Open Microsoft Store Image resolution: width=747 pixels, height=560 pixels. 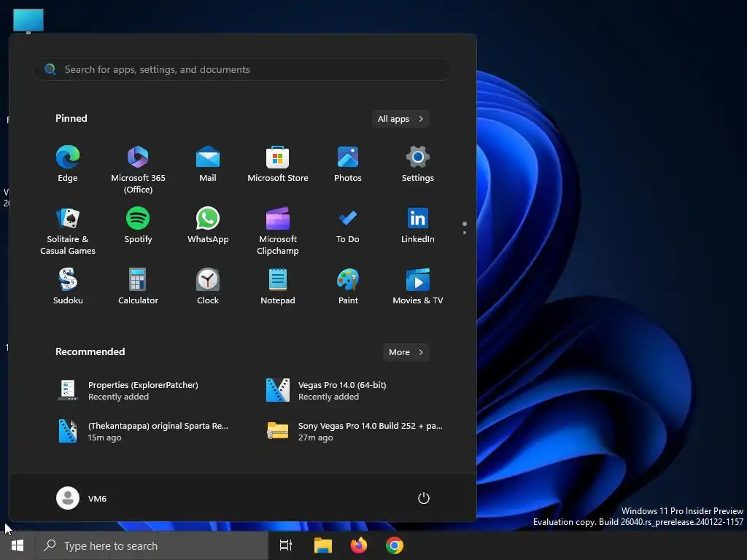(x=278, y=164)
